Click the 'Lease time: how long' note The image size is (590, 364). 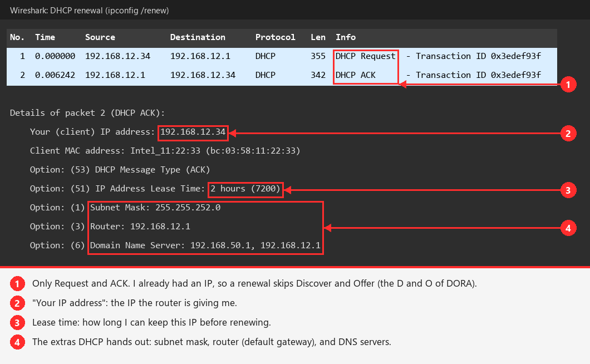click(x=151, y=323)
